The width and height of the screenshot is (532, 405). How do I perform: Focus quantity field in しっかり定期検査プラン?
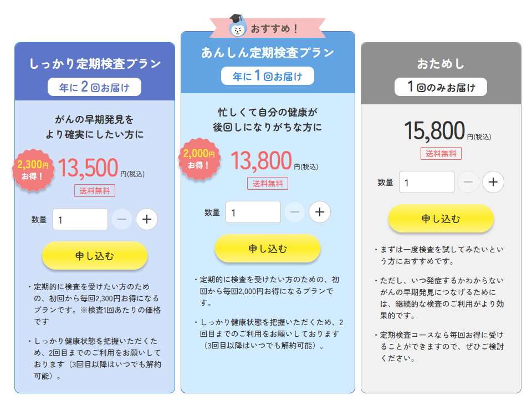tap(80, 219)
